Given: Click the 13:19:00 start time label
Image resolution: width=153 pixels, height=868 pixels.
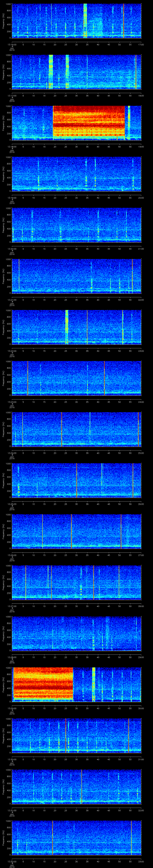Looking at the screenshot, I should [12, 198].
